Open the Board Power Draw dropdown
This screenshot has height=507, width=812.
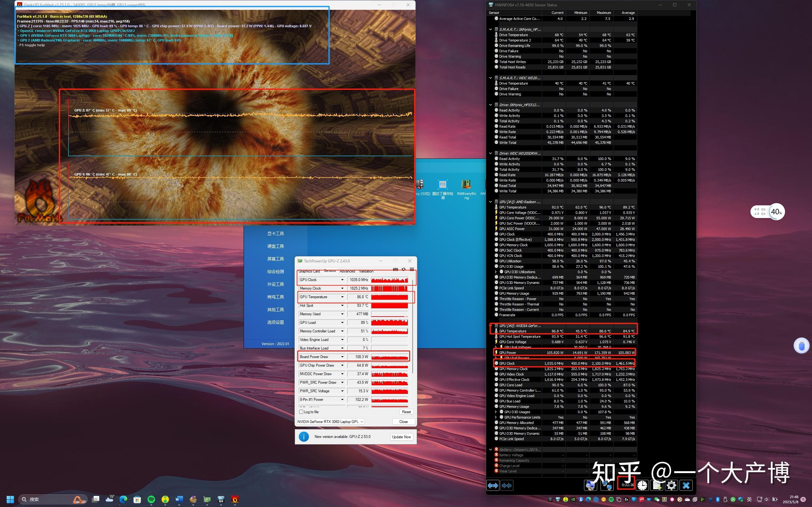342,357
